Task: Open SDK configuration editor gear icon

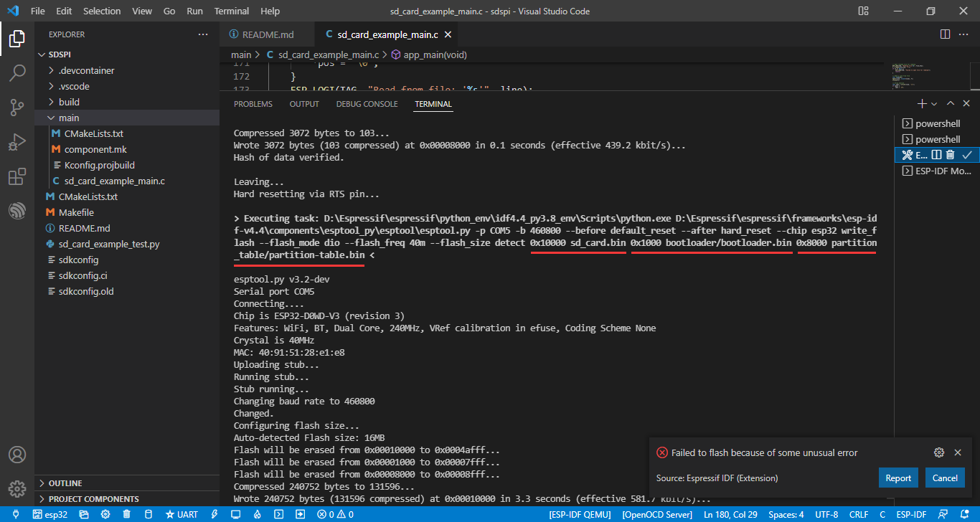Action: tap(105, 514)
